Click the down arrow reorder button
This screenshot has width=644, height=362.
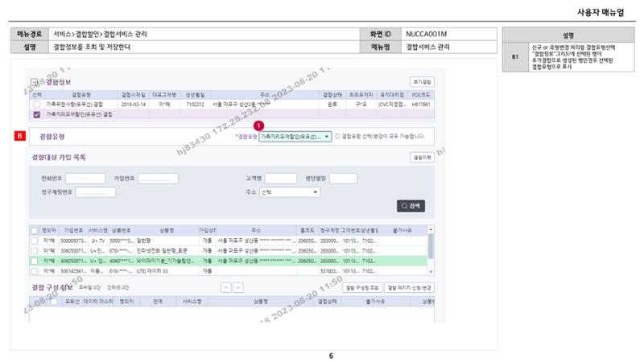click(x=238, y=288)
